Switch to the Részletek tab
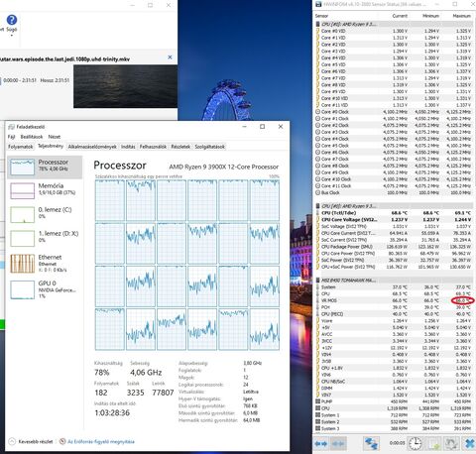 pyautogui.click(x=180, y=147)
